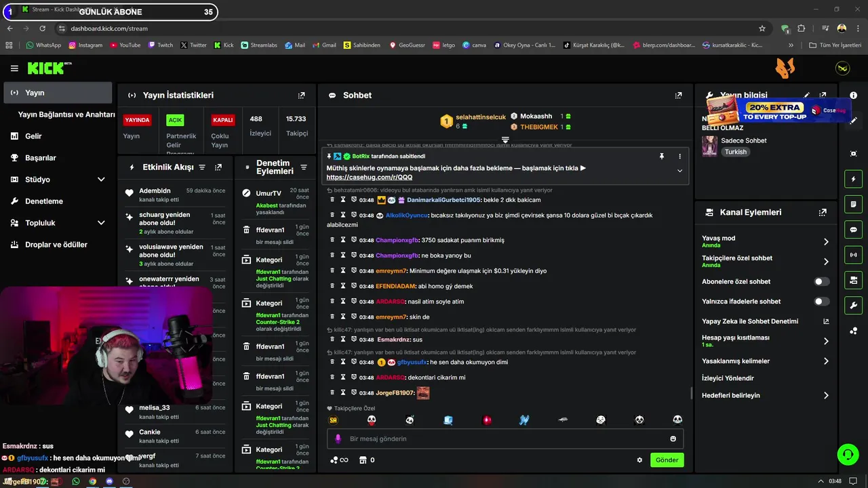
Task: Select the SA emote
Action: click(333, 420)
